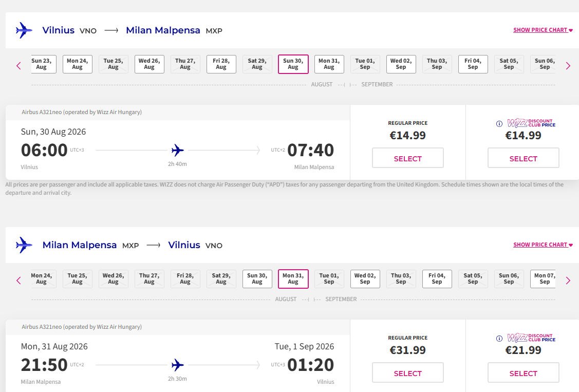Choose Fri 04, Sep for outbound flight
Viewport: 579px width, 392px height.
pyautogui.click(x=473, y=64)
